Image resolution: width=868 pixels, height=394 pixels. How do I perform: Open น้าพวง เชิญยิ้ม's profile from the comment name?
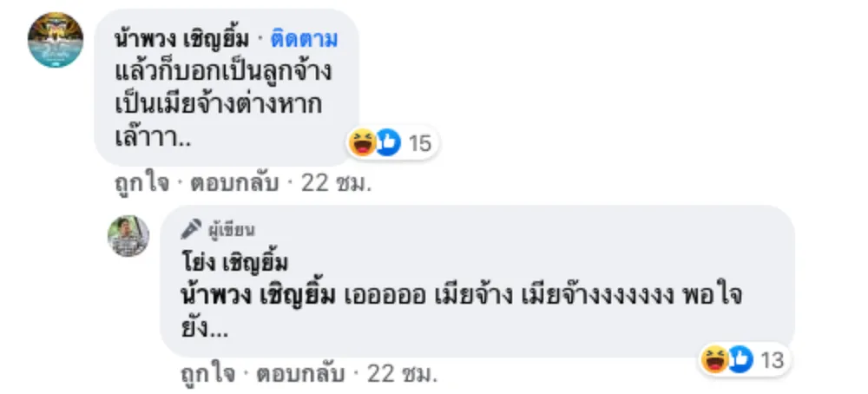(181, 39)
